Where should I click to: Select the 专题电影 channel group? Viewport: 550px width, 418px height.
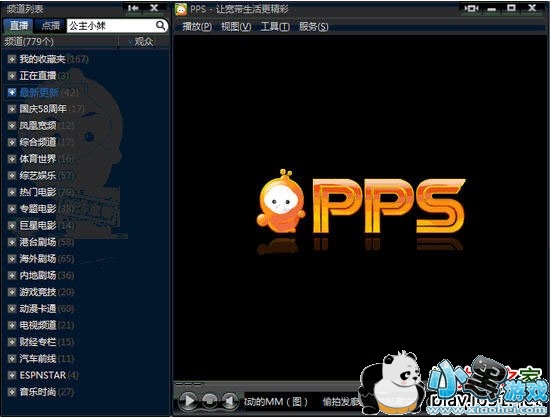pyautogui.click(x=38, y=209)
